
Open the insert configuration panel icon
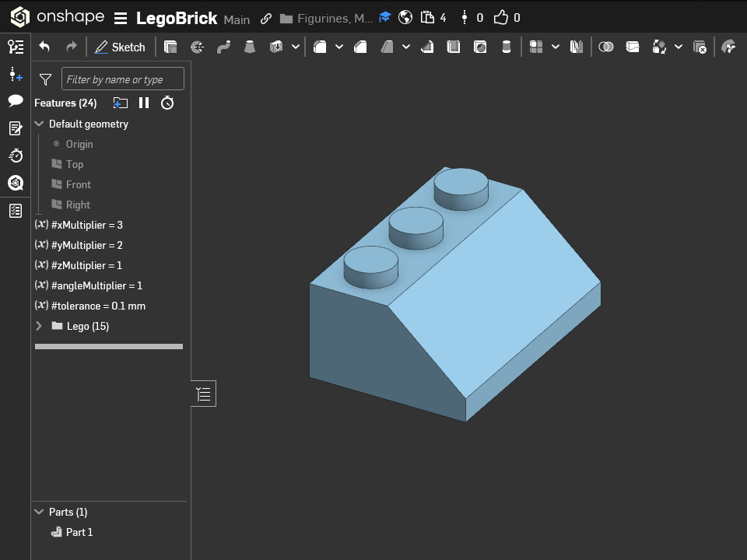click(16, 75)
